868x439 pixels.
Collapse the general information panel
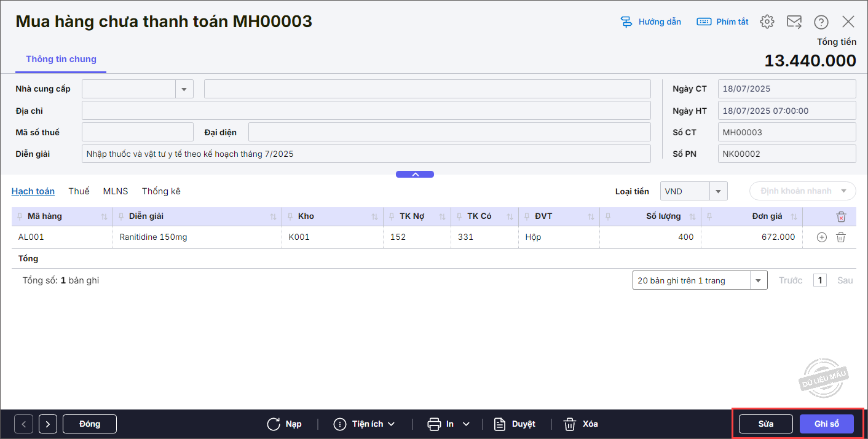[x=415, y=175]
